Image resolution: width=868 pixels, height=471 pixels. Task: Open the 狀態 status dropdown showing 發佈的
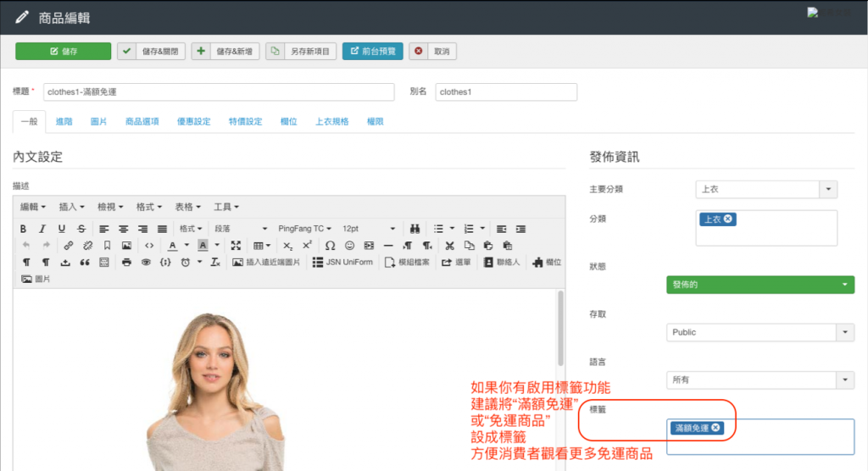coord(760,285)
